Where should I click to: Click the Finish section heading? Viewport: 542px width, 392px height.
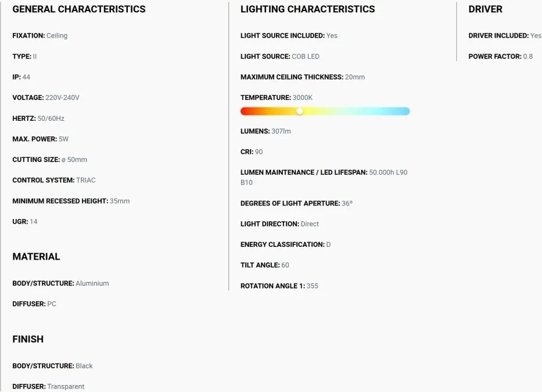point(28,339)
